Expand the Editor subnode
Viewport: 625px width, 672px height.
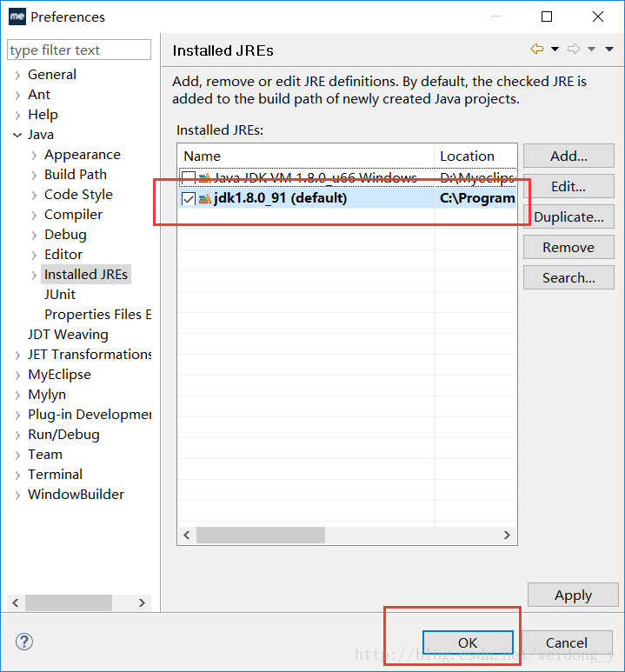pyautogui.click(x=34, y=256)
